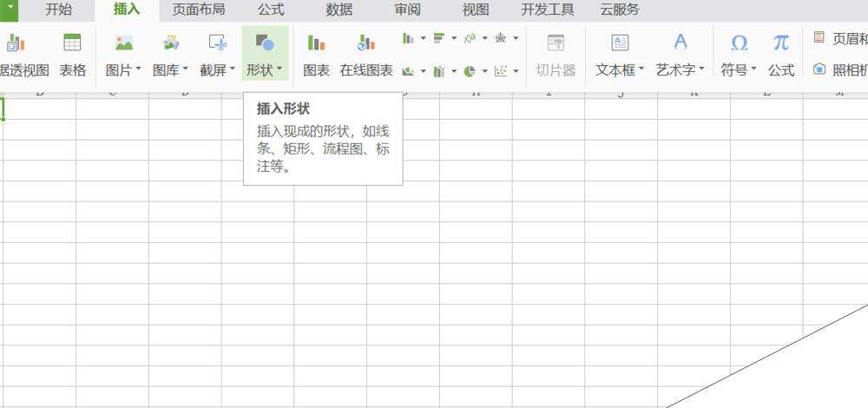Screen dimensions: 868x408
Task: Open the 页面布局 tab
Action: (x=199, y=10)
